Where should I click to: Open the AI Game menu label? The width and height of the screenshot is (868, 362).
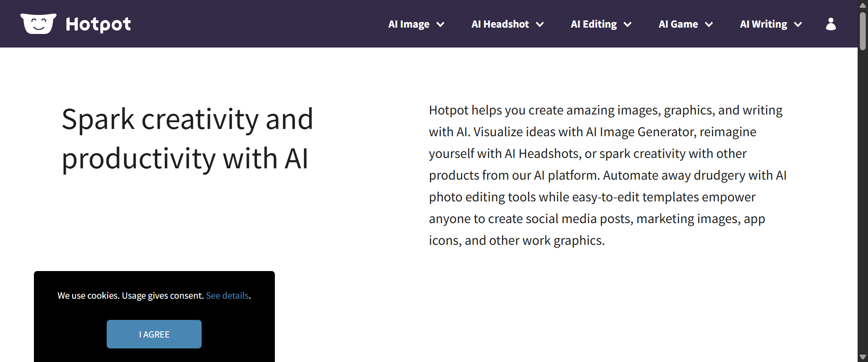tap(678, 24)
